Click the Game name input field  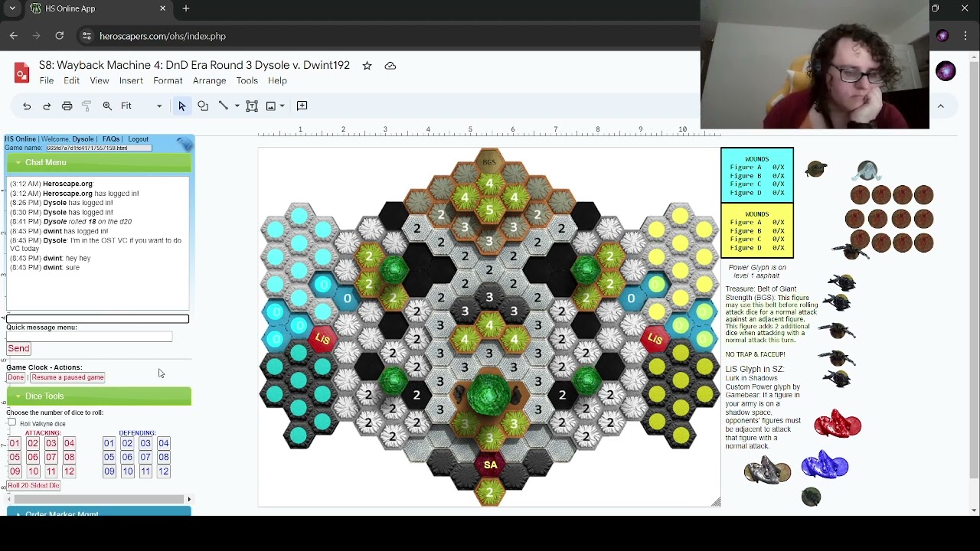(99, 148)
